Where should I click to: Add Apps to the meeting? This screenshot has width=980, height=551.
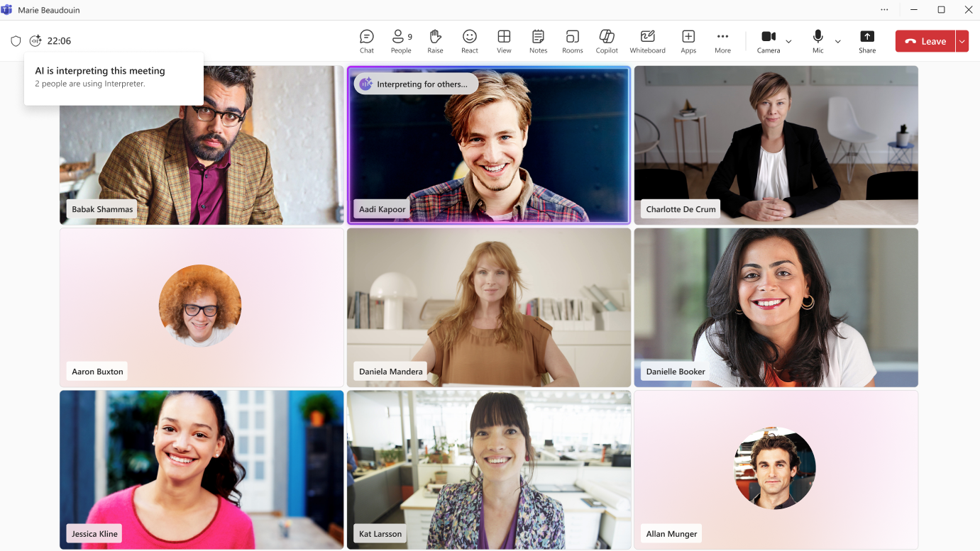click(688, 41)
